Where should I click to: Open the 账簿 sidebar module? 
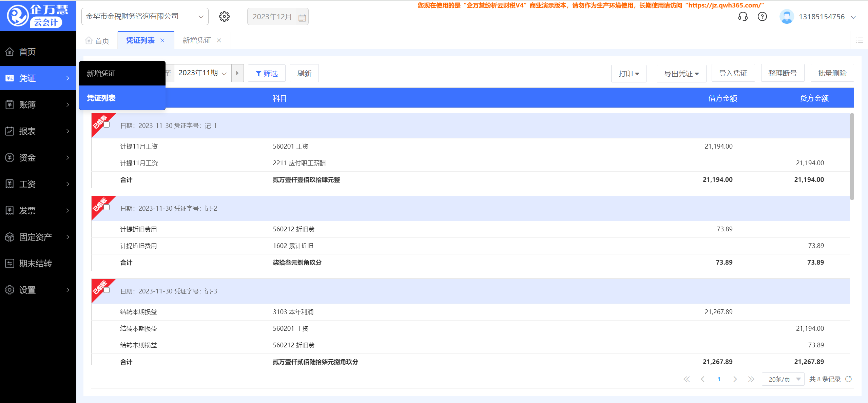point(27,104)
